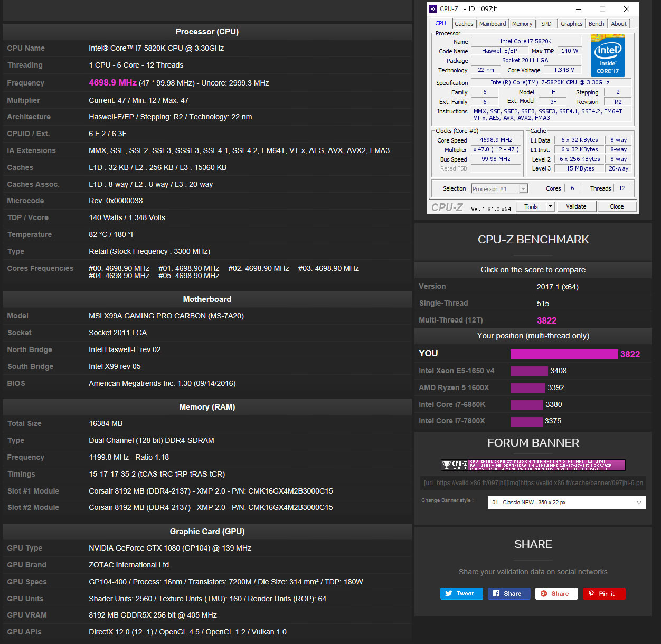This screenshot has width=661, height=644.
Task: Click the CPU-Z trophy icon in forum banner
Action: 447,465
